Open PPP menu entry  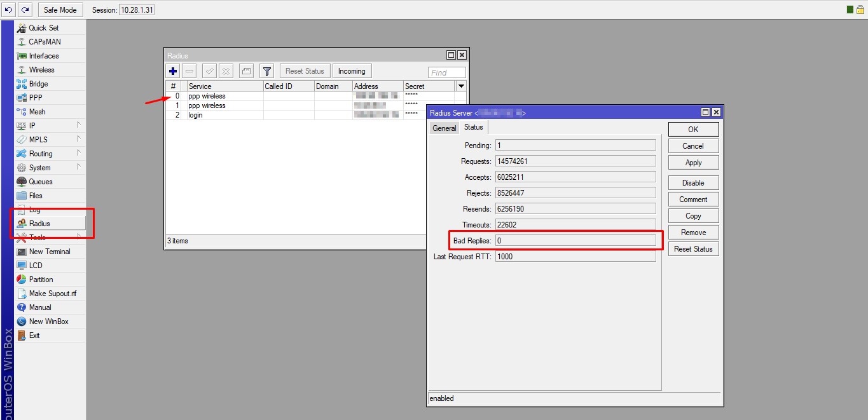coord(36,98)
